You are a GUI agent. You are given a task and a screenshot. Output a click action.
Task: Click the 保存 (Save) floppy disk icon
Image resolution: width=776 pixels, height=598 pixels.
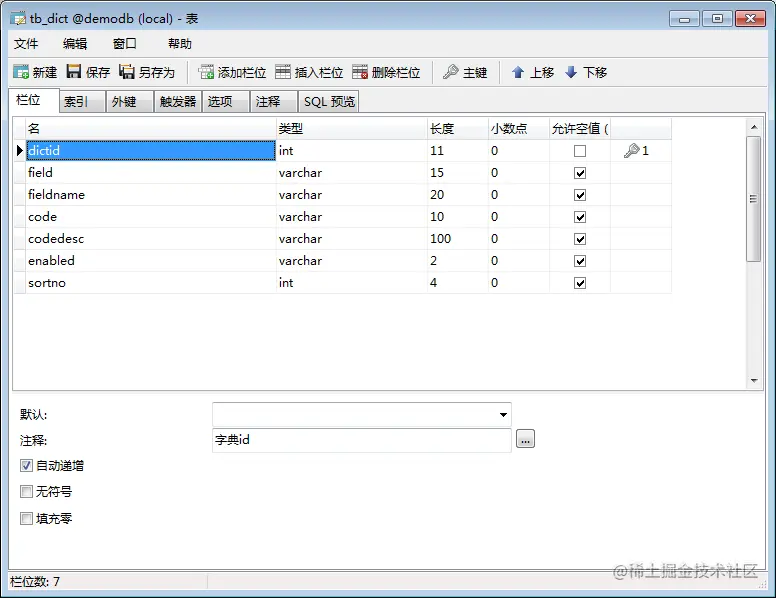(74, 72)
